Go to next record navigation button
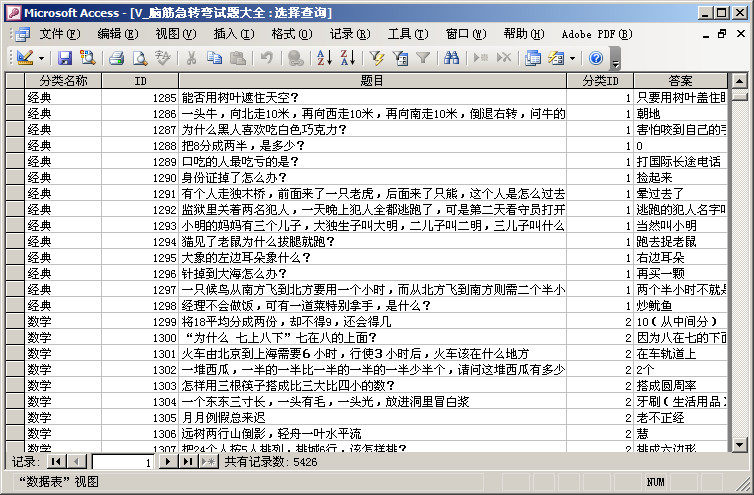This screenshot has height=495, width=754. point(168,462)
